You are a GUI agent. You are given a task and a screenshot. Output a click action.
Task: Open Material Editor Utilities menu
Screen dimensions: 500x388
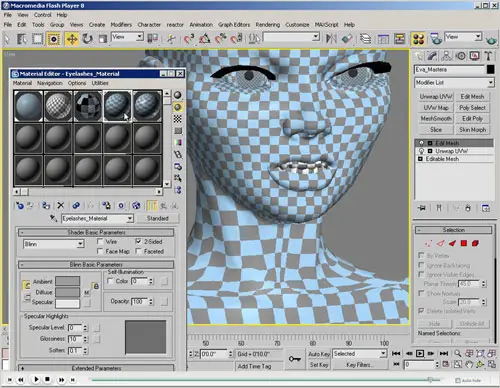[x=100, y=83]
